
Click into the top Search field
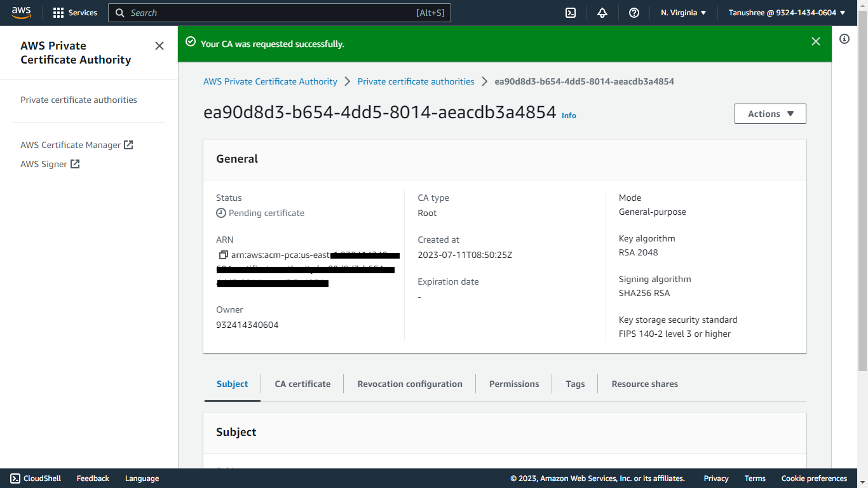click(x=280, y=13)
